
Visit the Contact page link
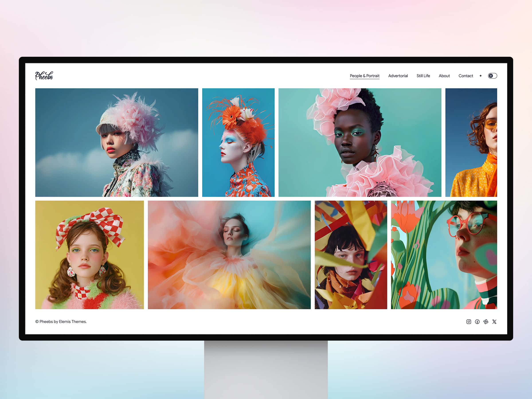pos(466,76)
